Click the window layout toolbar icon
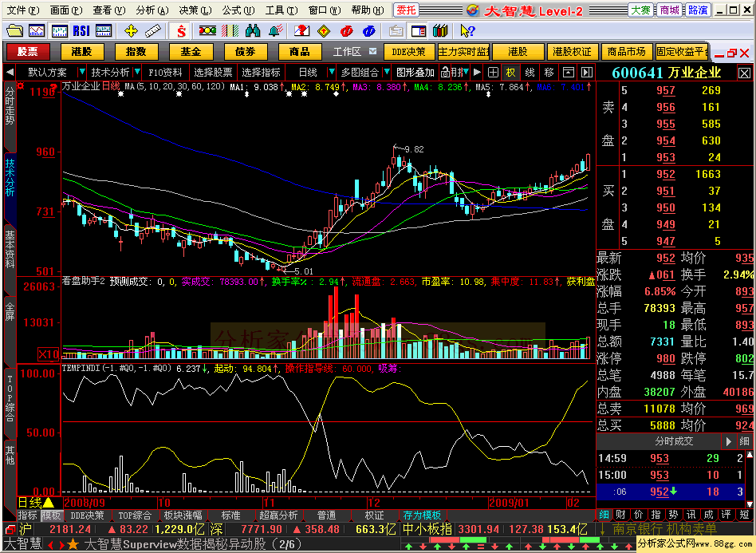Image resolution: width=756 pixels, height=553 pixels. pyautogui.click(x=419, y=31)
